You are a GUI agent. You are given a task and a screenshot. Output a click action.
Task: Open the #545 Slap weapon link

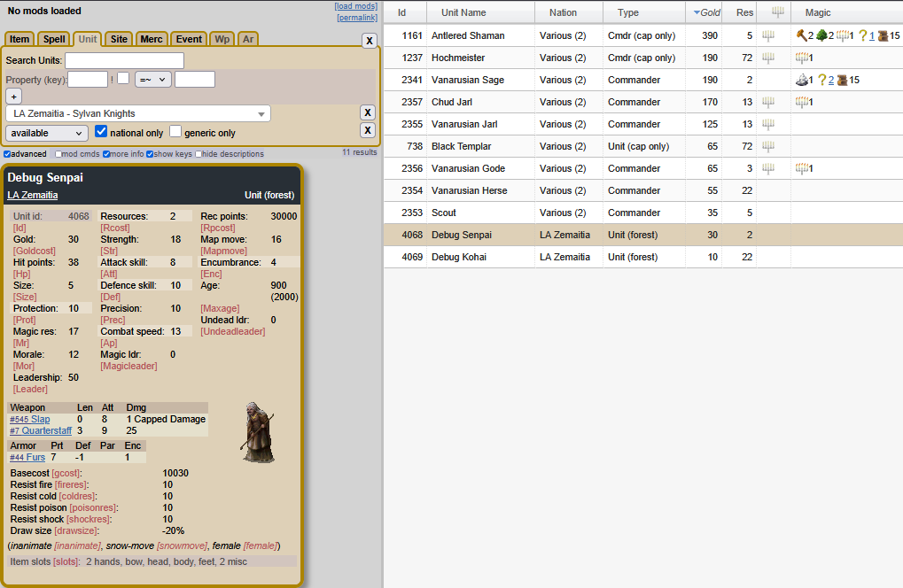[30, 420]
